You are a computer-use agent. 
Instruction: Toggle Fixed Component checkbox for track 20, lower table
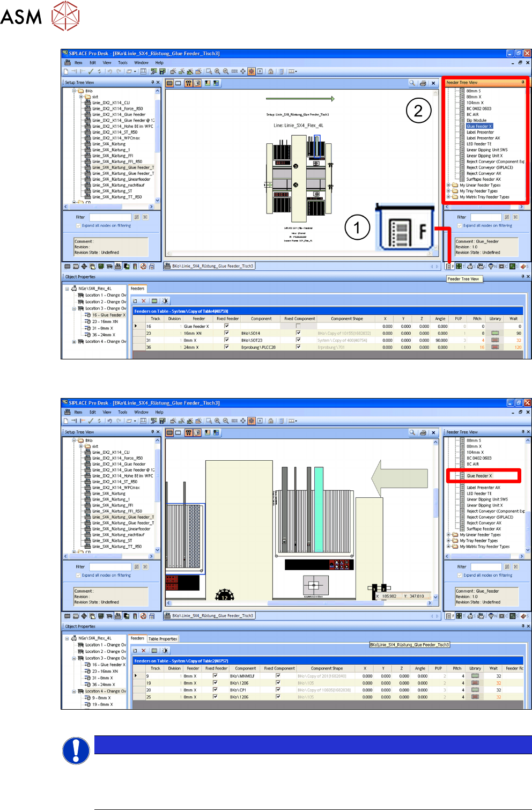click(278, 690)
